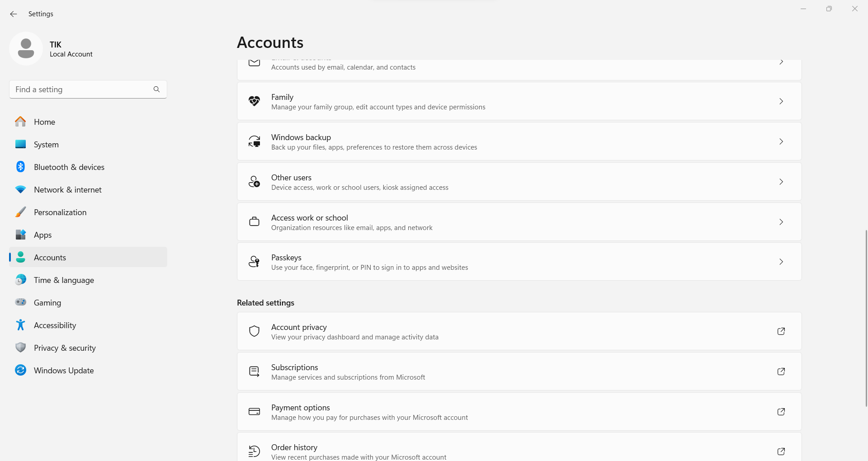Open Subscriptions external link icon

pos(781,372)
